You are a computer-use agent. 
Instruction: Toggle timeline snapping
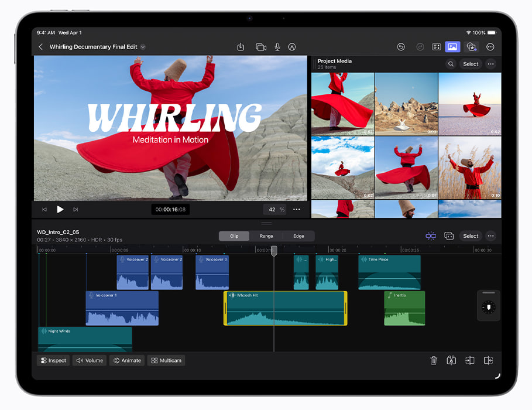click(431, 236)
